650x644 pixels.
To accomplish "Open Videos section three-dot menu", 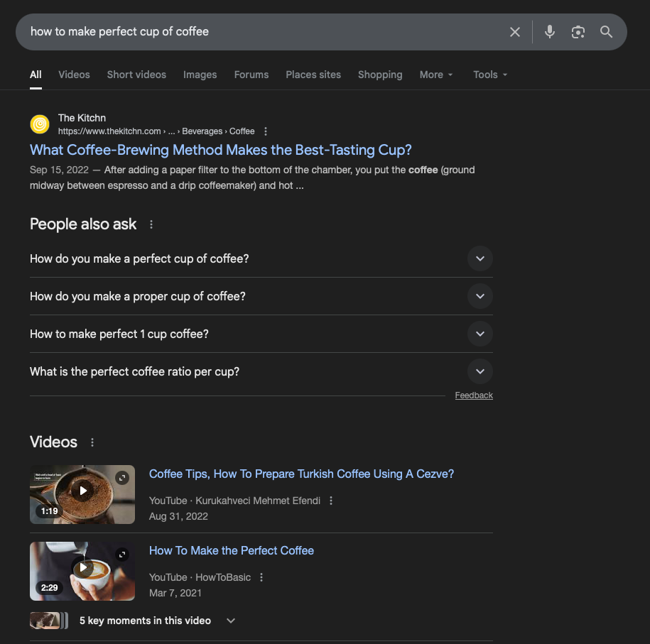I will pyautogui.click(x=92, y=442).
